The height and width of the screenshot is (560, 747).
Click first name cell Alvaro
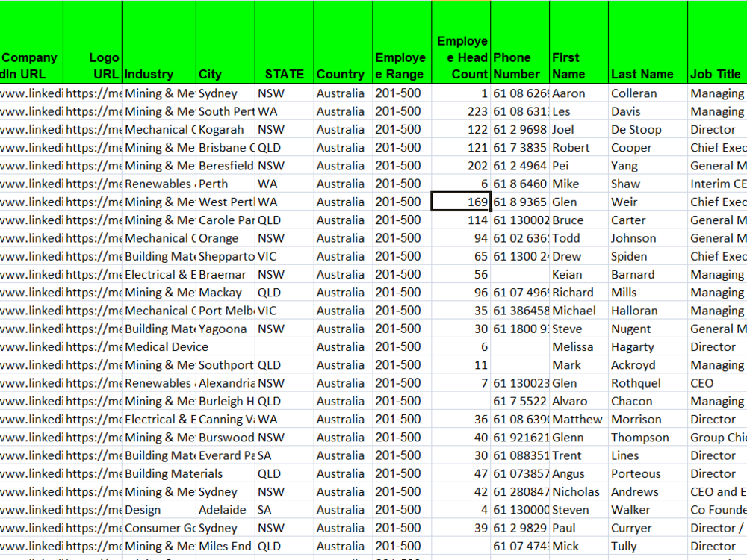point(579,401)
